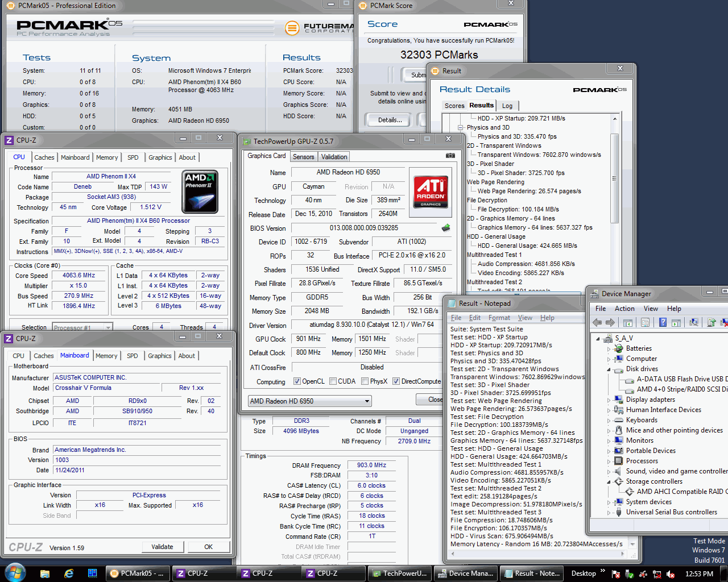This screenshot has width=728, height=582.
Task: Click the ATI Radeon Graphics logo in GPU-Z
Action: tap(431, 192)
